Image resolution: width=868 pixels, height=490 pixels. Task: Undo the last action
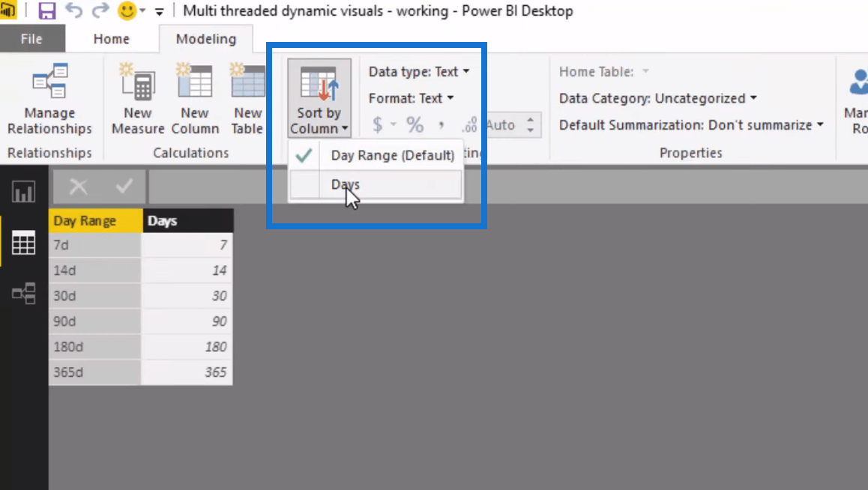(x=73, y=10)
